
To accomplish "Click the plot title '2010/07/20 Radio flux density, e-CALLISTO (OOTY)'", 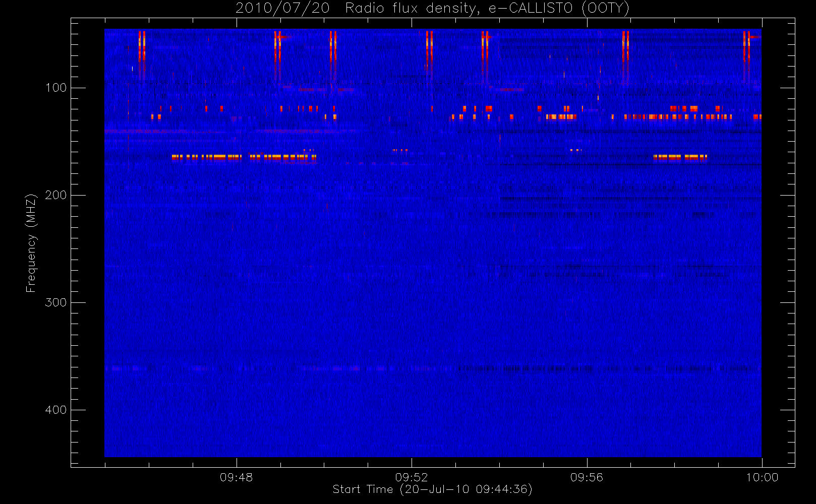I will pyautogui.click(x=432, y=8).
